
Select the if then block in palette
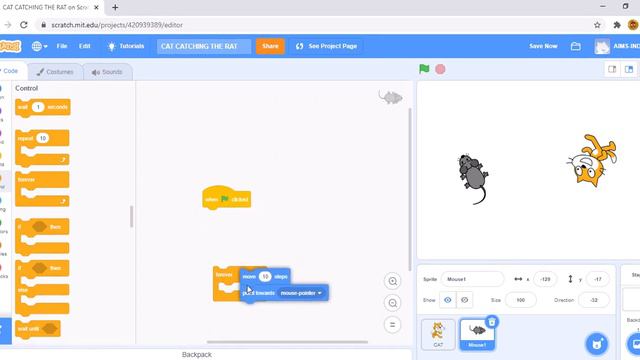[x=42, y=237]
